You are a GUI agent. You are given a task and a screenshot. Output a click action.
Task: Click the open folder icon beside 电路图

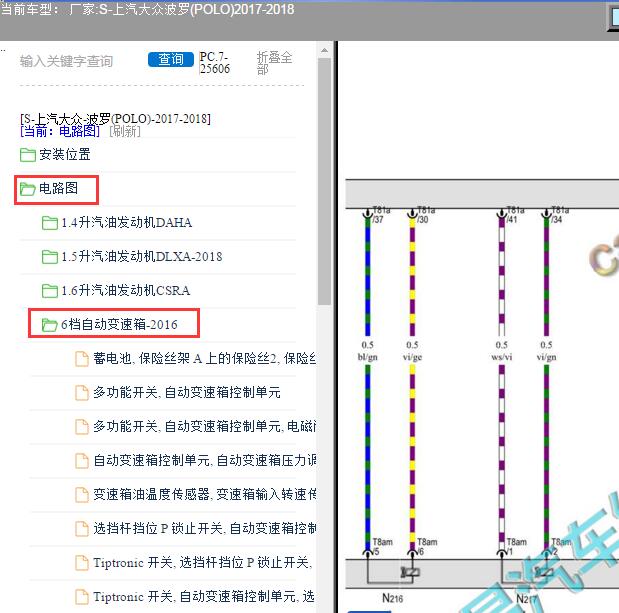click(x=28, y=189)
